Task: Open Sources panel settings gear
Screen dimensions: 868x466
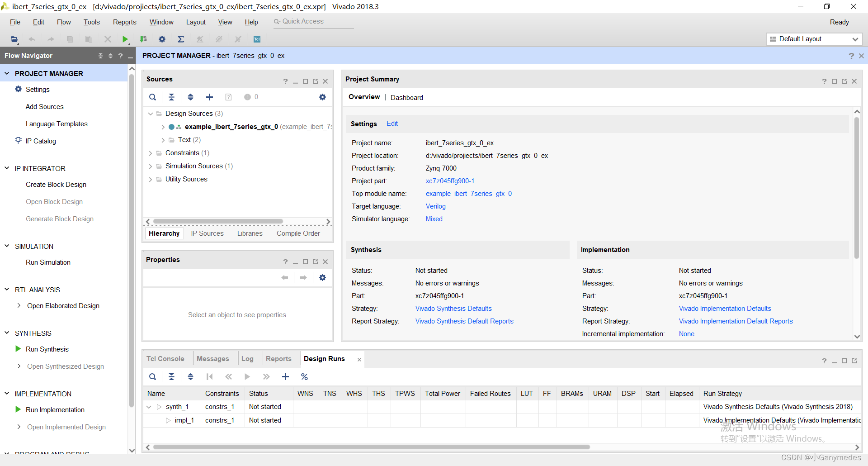Action: 322,97
